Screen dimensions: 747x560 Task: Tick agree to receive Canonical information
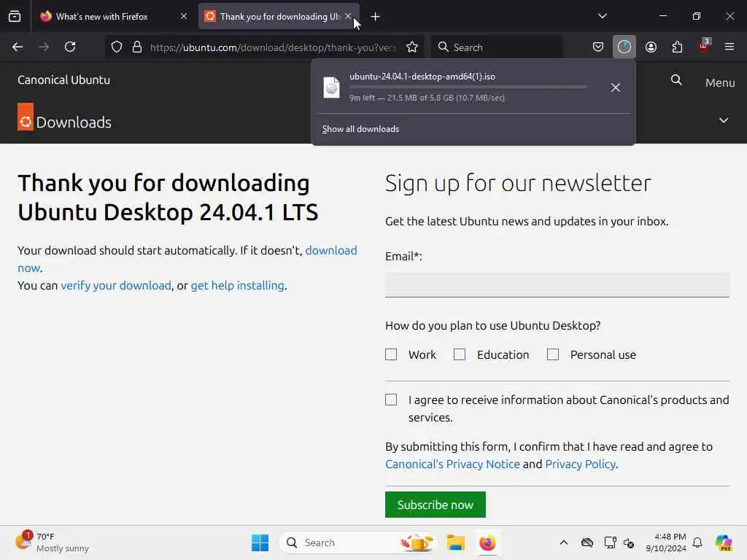tap(391, 400)
